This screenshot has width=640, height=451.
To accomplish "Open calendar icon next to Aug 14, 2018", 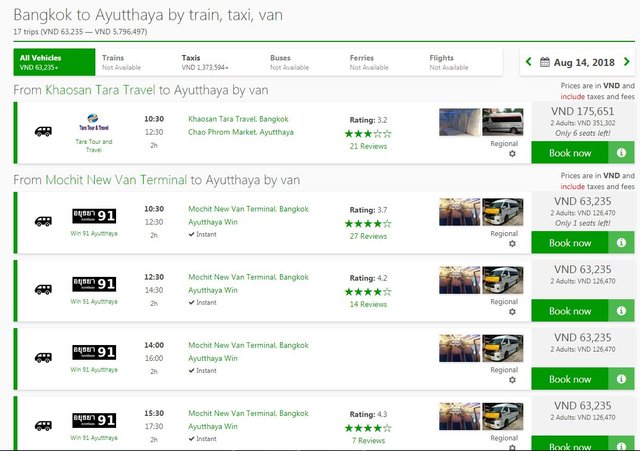I will pyautogui.click(x=544, y=62).
